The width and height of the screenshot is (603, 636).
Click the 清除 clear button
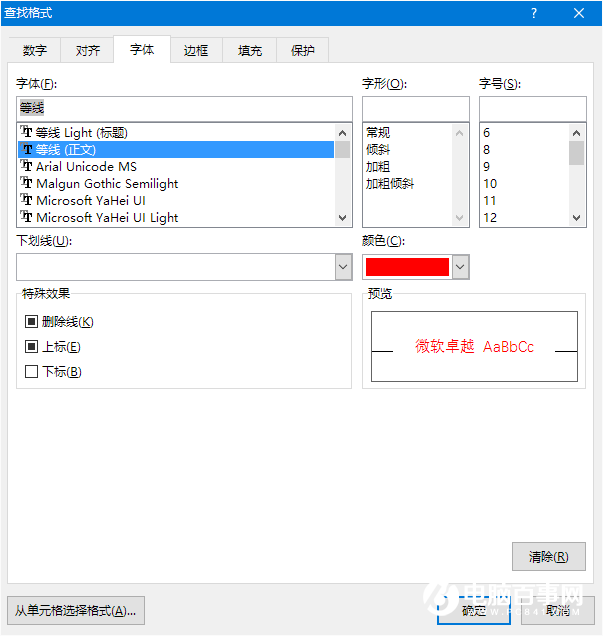[x=547, y=557]
